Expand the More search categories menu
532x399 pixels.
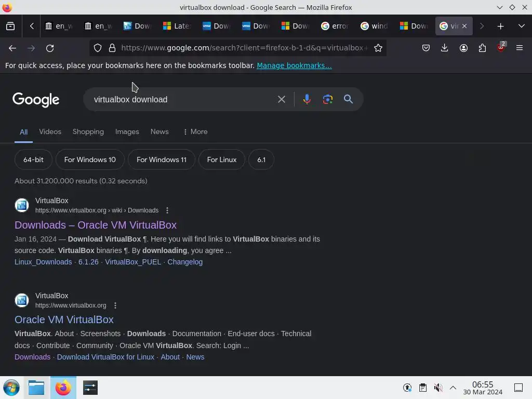point(195,131)
